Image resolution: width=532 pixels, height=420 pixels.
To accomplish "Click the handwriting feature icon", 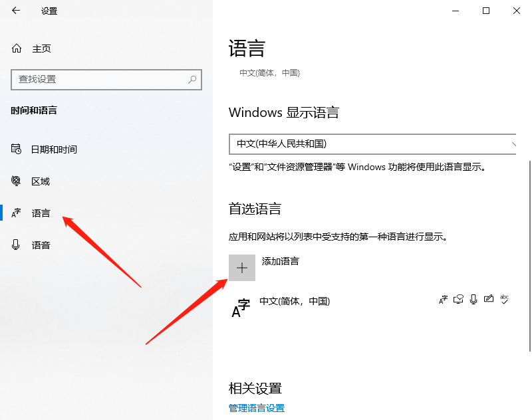I will [489, 298].
